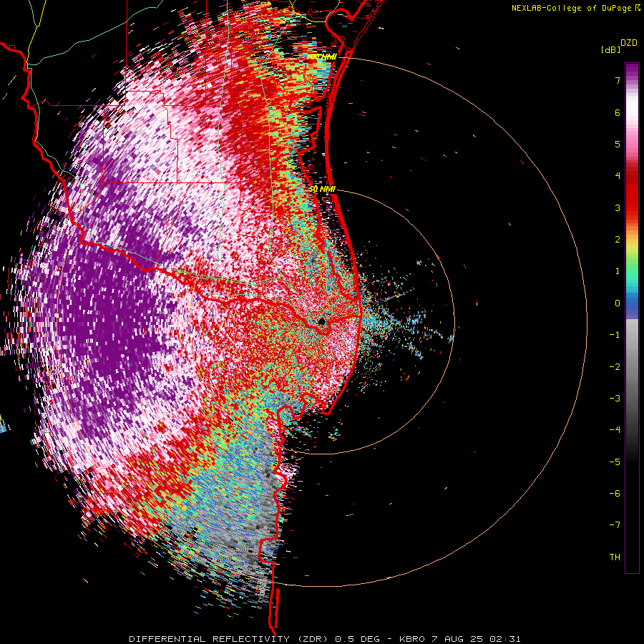This screenshot has width=644, height=644.
Task: Click the DIFFERENTIAL REFLECTIVITY (ZDR) caption text
Action: pyautogui.click(x=230, y=639)
